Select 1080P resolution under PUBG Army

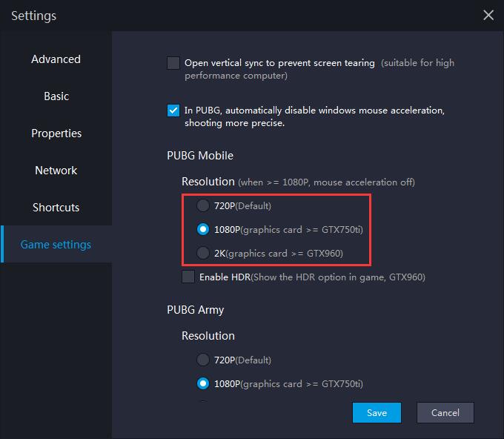click(x=203, y=383)
